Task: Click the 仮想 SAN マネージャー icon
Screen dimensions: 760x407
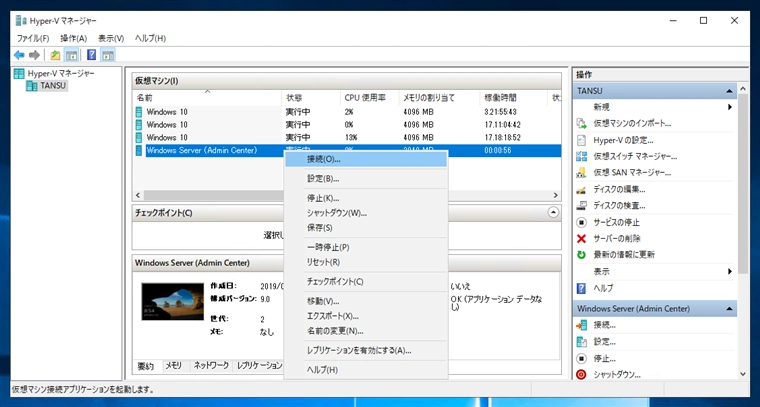Action: click(581, 173)
